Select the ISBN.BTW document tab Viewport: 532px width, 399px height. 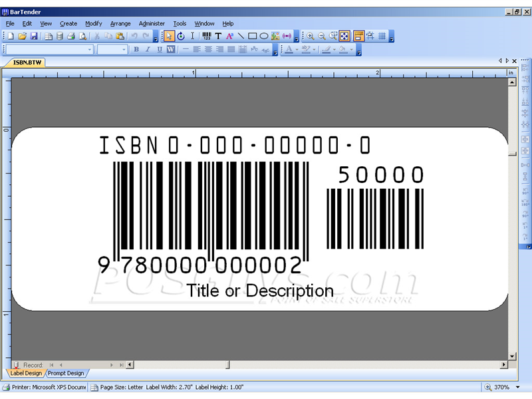tap(27, 63)
